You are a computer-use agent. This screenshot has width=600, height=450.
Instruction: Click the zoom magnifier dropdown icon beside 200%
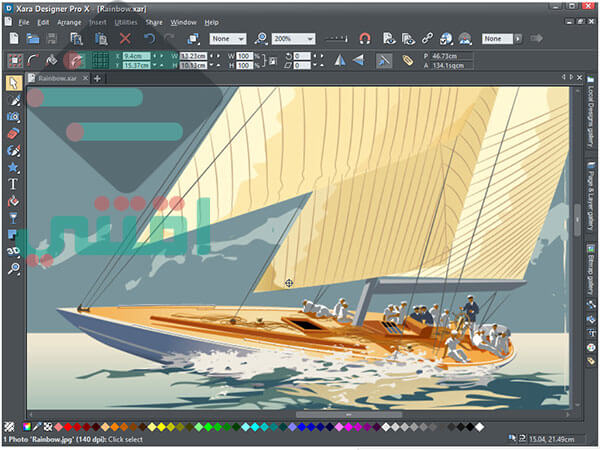click(261, 38)
